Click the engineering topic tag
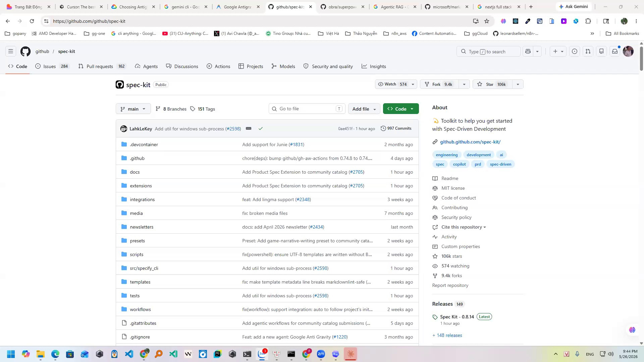The width and height of the screenshot is (644, 362). tap(446, 155)
